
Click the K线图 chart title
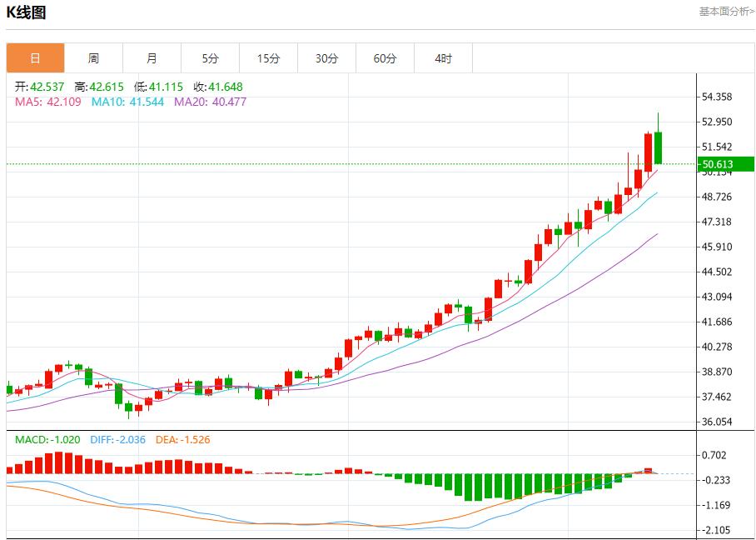click(x=27, y=12)
